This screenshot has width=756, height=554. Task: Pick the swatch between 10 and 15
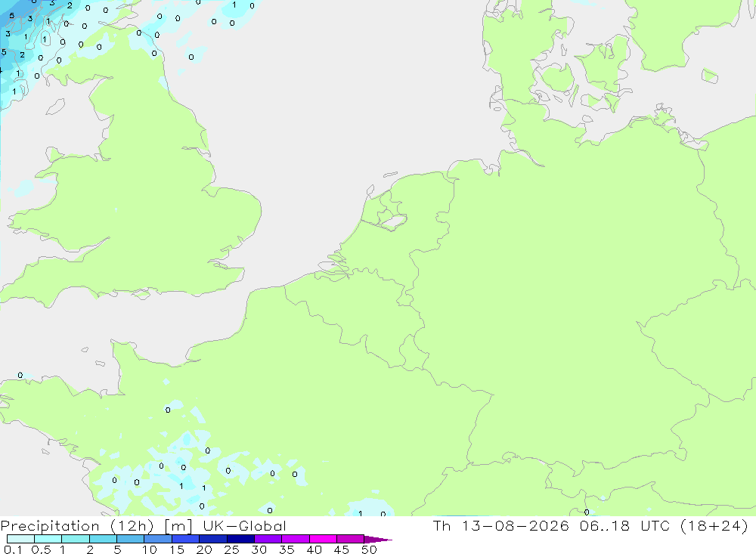158,539
